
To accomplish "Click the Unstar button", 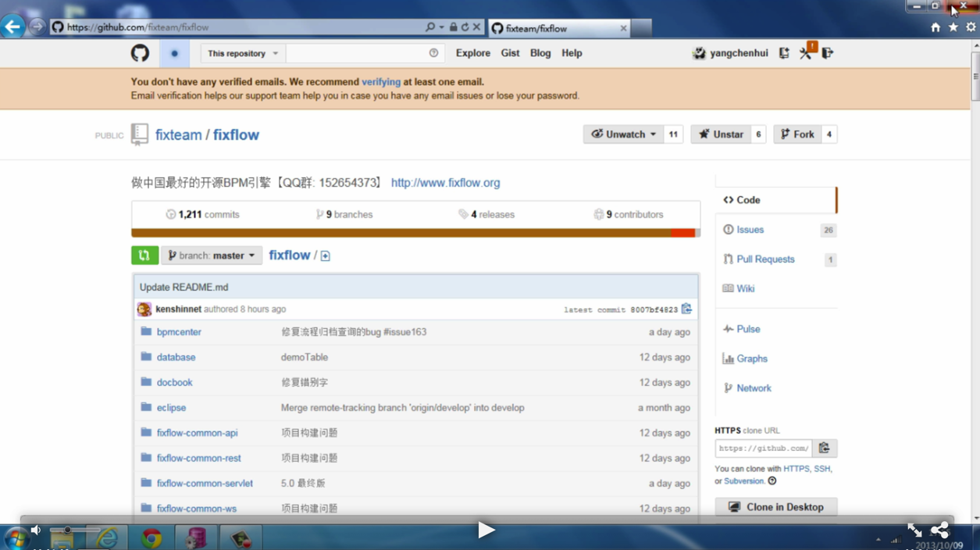I will click(x=721, y=134).
